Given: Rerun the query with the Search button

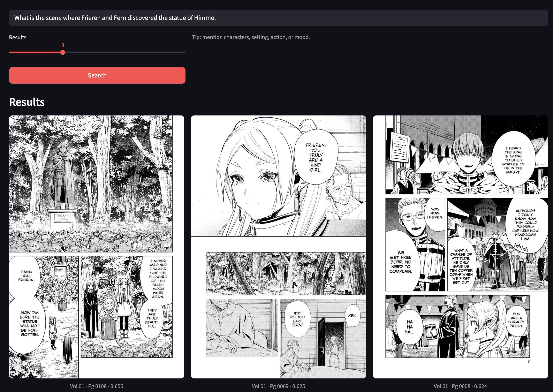Looking at the screenshot, I should click(97, 75).
